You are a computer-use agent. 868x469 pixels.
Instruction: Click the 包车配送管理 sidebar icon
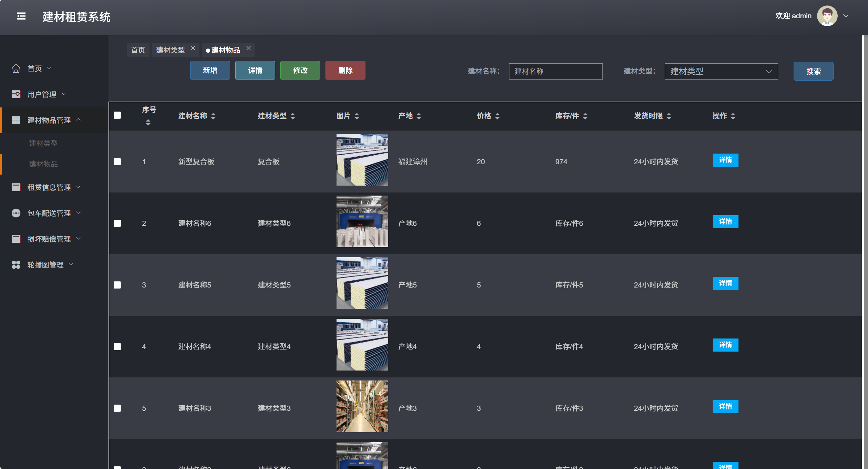point(16,213)
